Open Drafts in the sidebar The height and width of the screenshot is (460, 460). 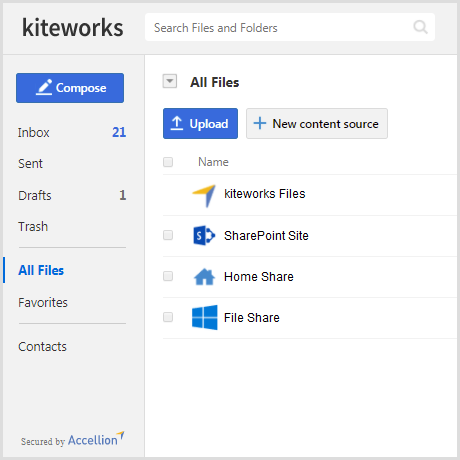point(35,195)
